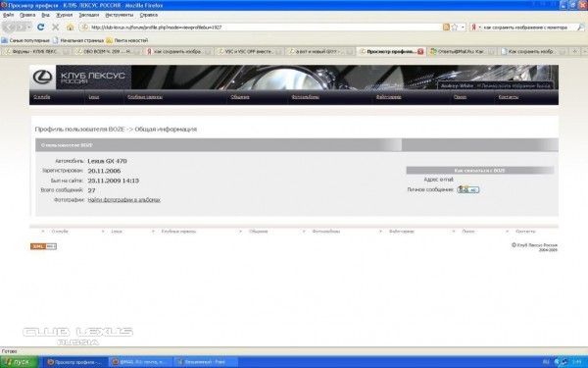Bookmark this page with the star icon
The image size is (588, 368).
[x=455, y=27]
